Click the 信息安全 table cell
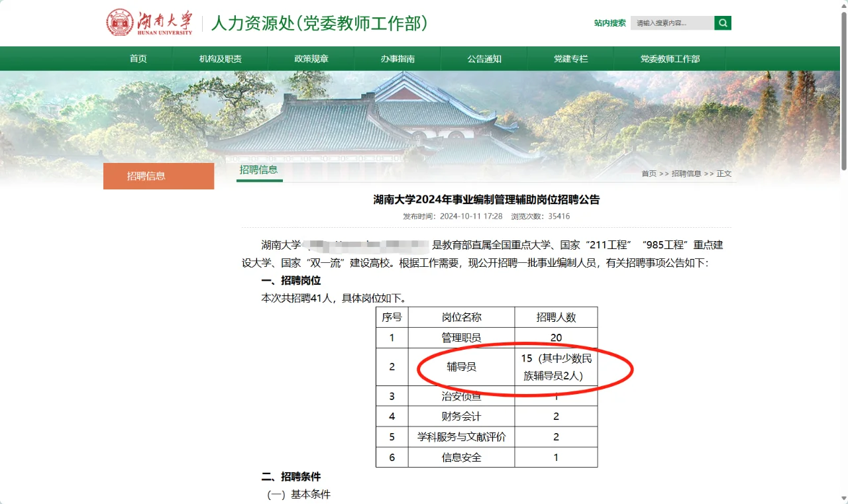Image resolution: width=848 pixels, height=504 pixels. 461,458
